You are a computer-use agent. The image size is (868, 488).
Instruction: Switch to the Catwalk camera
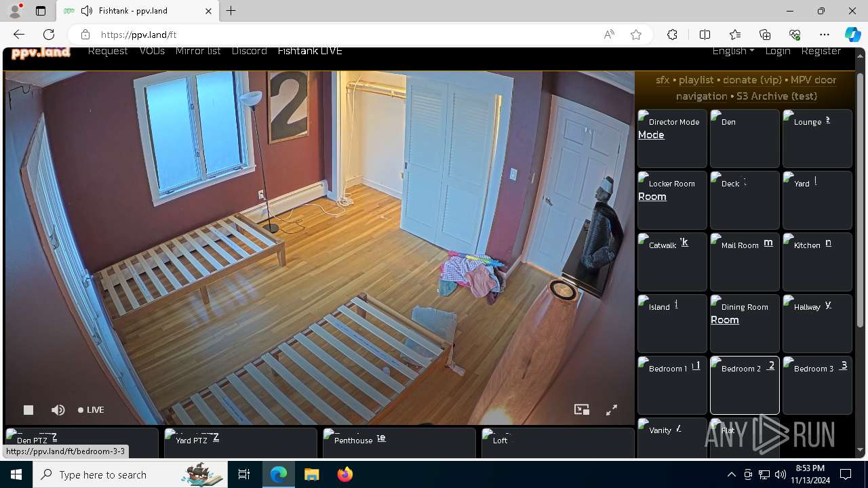pos(672,262)
